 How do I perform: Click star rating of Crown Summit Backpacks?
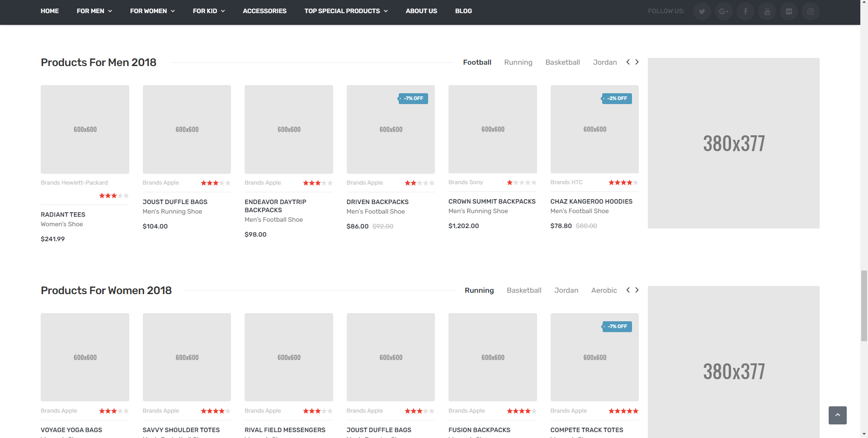[x=522, y=182]
